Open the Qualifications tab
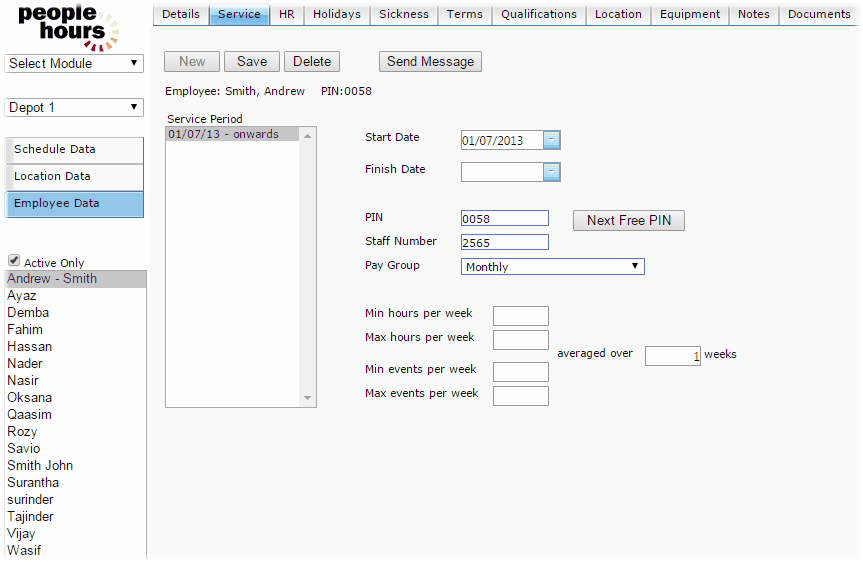Viewport: 863px width, 563px height. (x=539, y=14)
